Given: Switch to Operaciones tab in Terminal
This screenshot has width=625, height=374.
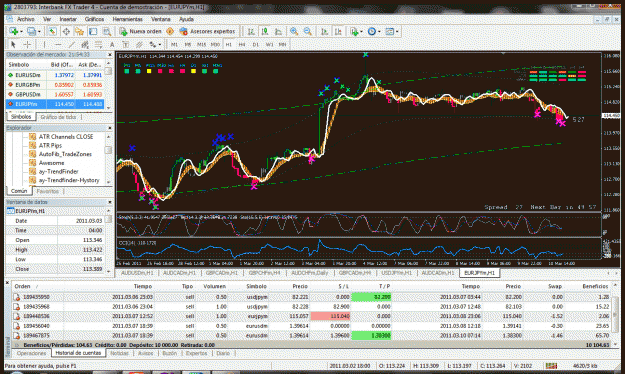Looking at the screenshot, I should pos(31,354).
